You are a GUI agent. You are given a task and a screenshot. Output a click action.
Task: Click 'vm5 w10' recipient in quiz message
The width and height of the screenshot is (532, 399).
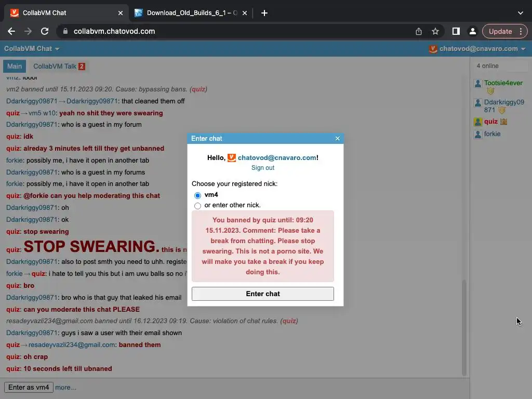point(42,113)
